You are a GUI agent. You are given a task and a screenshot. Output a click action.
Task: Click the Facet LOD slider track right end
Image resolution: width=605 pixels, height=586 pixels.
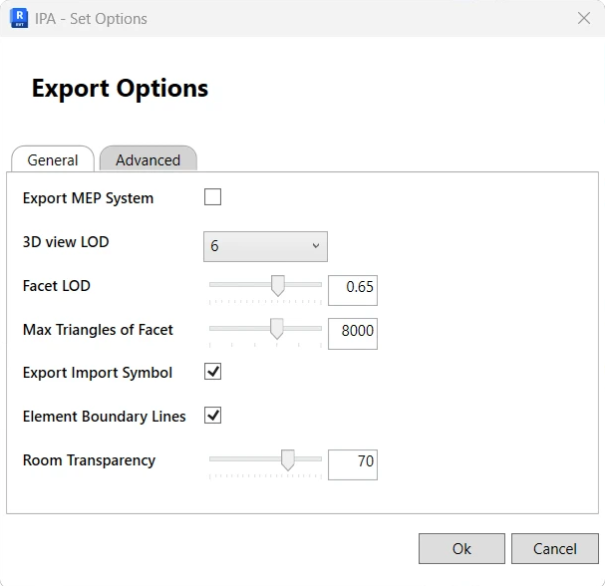click(319, 284)
